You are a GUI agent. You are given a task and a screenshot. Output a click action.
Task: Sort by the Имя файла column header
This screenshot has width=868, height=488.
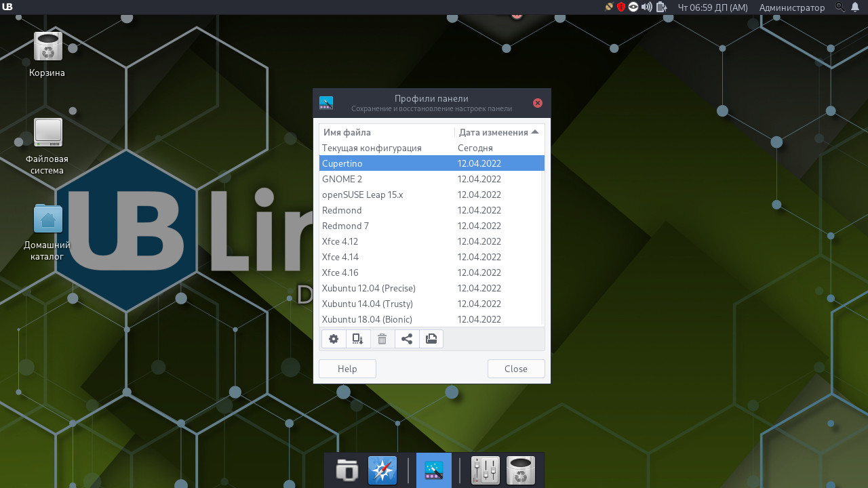(387, 132)
